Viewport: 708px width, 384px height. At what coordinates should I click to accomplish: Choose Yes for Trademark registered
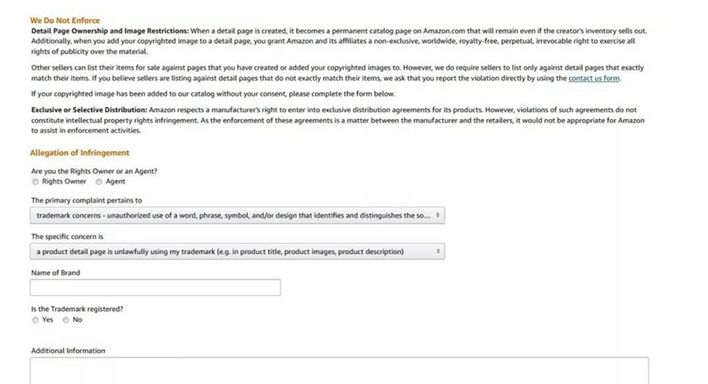pos(35,320)
